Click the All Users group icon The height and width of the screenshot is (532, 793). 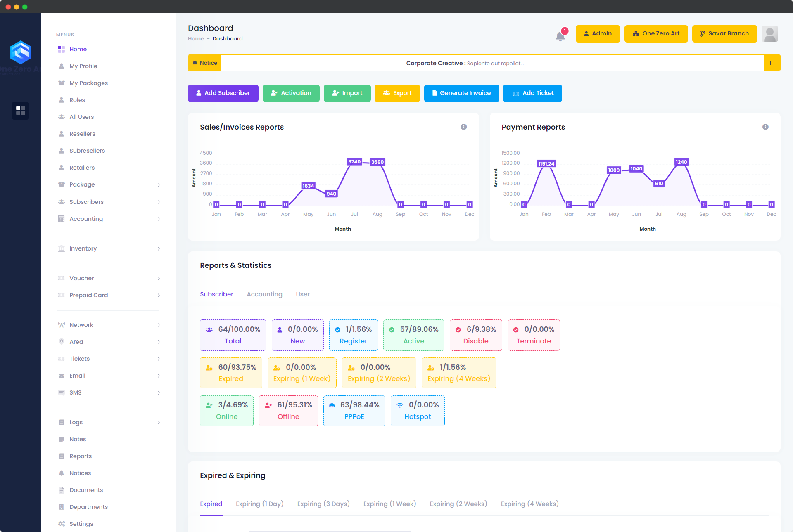[62, 117]
